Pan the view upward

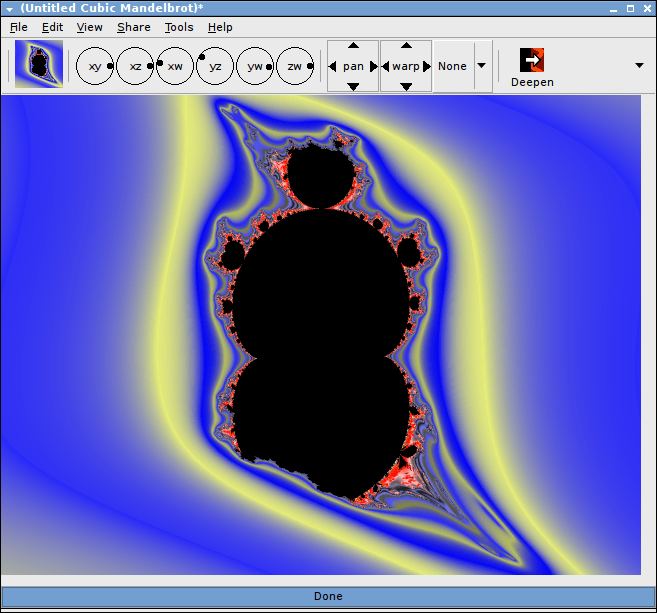coord(353,46)
